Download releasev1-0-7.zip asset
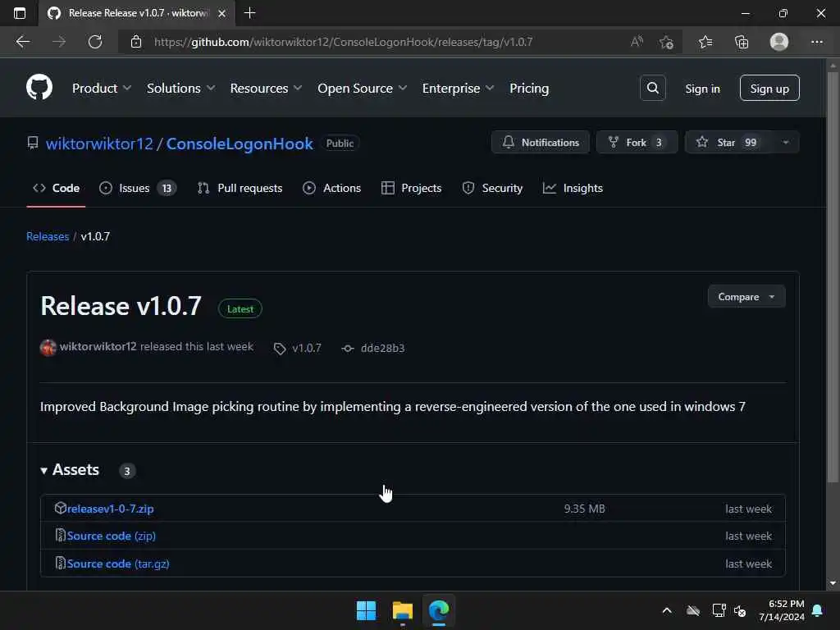This screenshot has height=630, width=840. (x=111, y=509)
